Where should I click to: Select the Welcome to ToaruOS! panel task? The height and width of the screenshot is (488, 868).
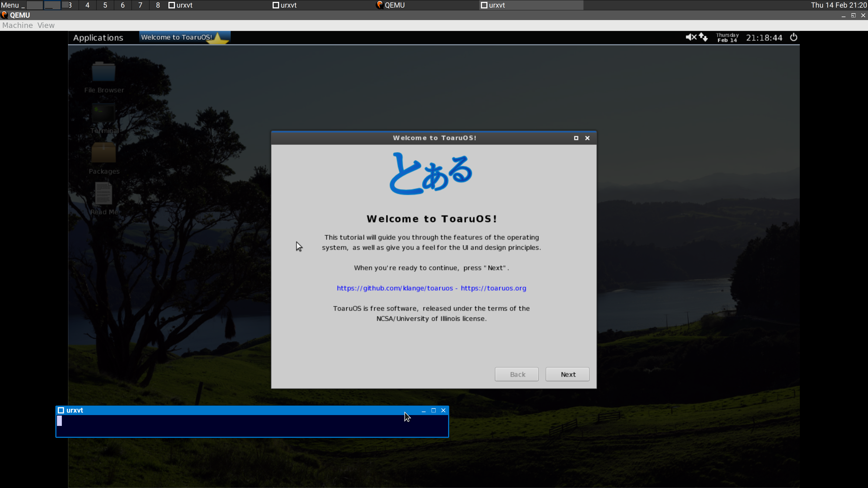coord(185,37)
